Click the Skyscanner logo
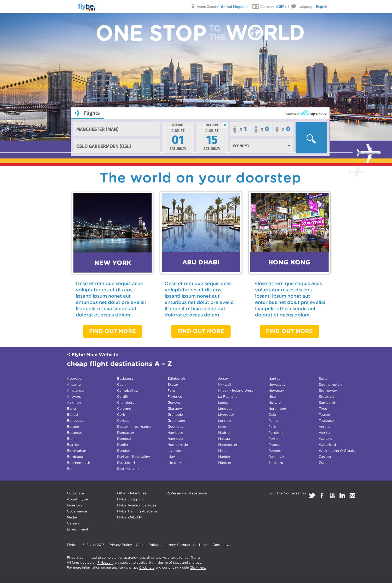The image size is (392, 583). point(313,113)
